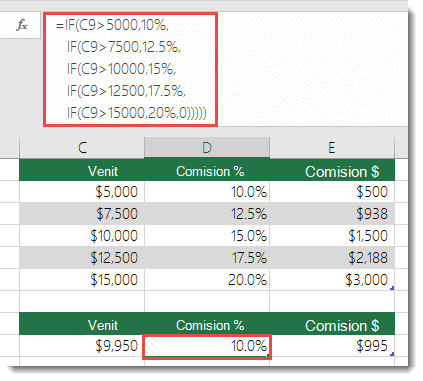Click the IF(C9>10000,15%, formula line
Viewport: 423px width, 381px height.
[x=121, y=69]
